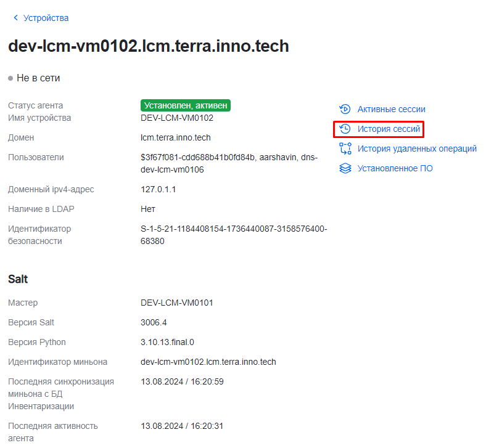This screenshot has height=448, width=486.
Task: Open История удаленных операций link
Action: (x=417, y=149)
